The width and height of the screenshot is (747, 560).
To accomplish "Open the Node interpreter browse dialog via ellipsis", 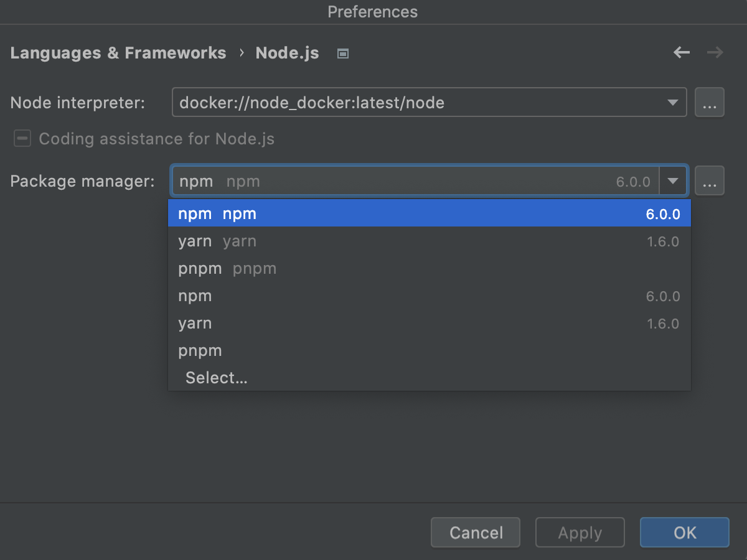I will tap(710, 102).
